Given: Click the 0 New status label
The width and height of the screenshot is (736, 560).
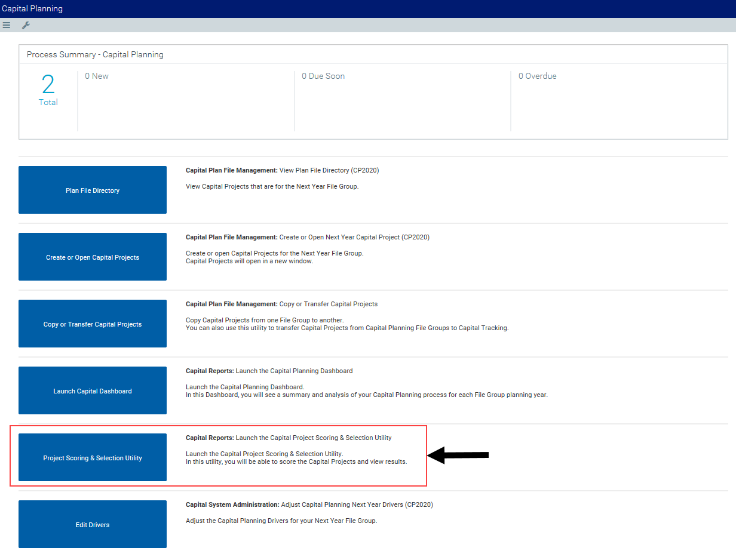Looking at the screenshot, I should (x=97, y=76).
